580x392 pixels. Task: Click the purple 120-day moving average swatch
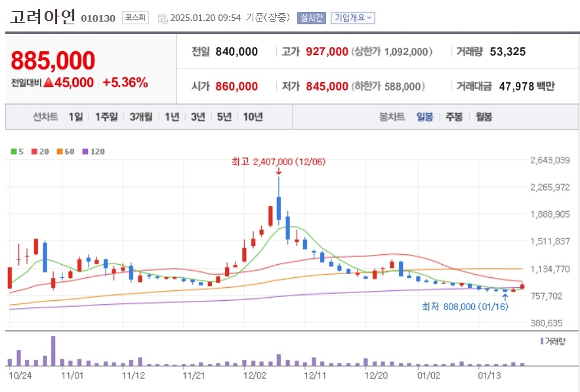[85, 151]
